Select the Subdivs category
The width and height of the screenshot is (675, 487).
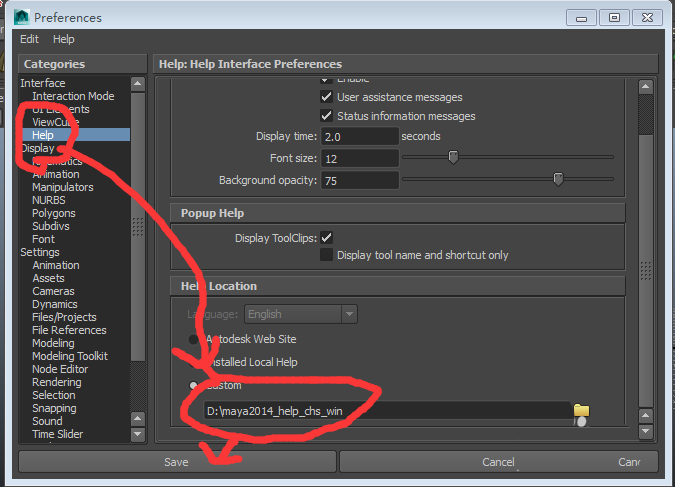click(51, 226)
